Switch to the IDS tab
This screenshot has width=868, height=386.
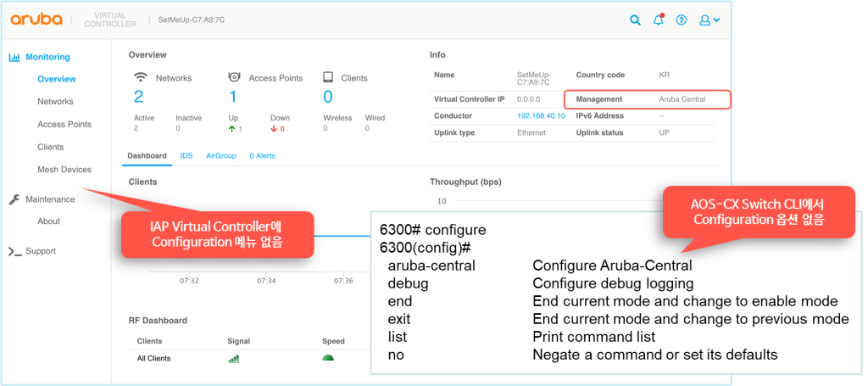coord(186,156)
